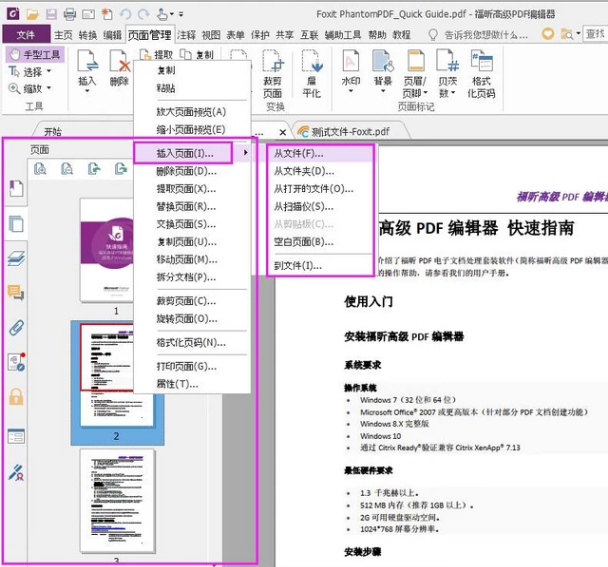Select 格式化页码(N)... in context menu
608x567 pixels.
pos(192,342)
